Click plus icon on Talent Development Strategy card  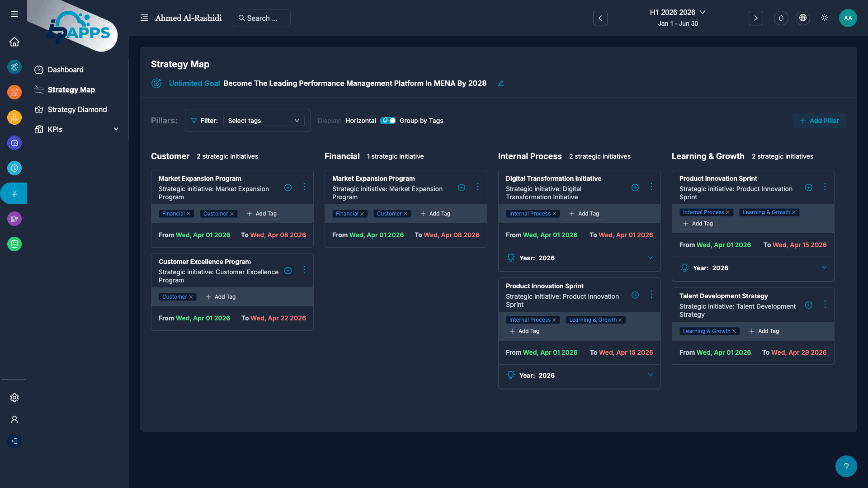(x=808, y=305)
